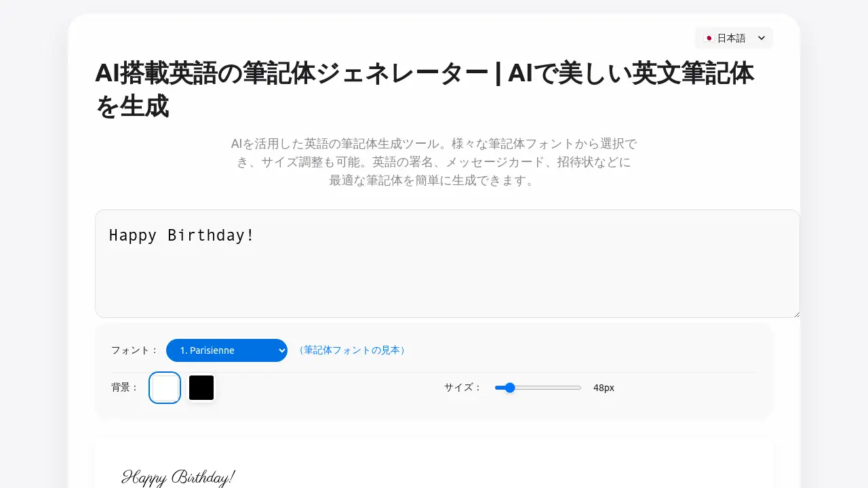Expand the language chevron arrow
Image resolution: width=868 pixels, height=488 pixels.
coord(762,38)
